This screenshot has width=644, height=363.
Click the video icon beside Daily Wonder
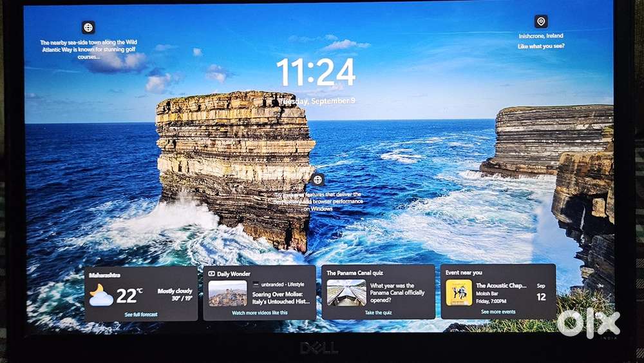[211, 274]
